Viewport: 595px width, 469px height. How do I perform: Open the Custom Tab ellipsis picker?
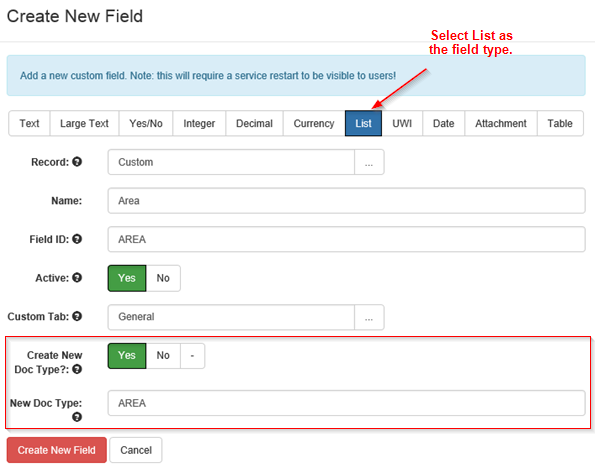(x=369, y=317)
